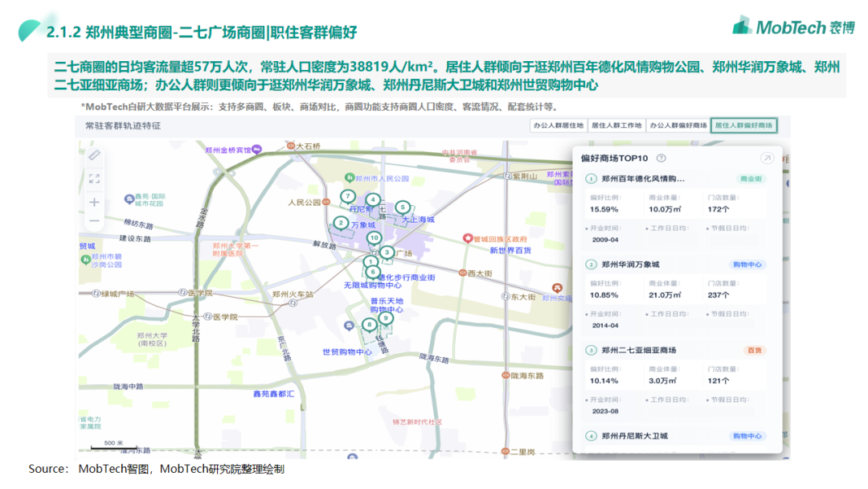The image size is (868, 489).
Task: Expand the 偏好商场TOP10 panel with arrow icon
Action: coord(767,158)
